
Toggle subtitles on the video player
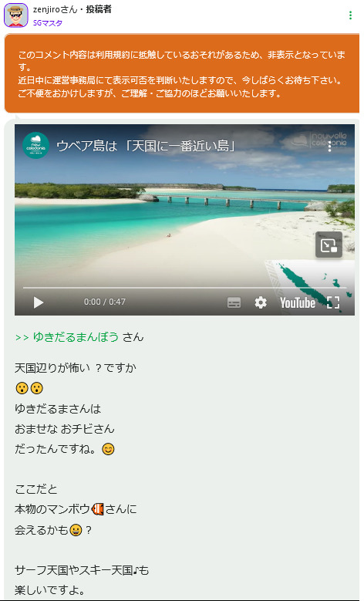(234, 302)
